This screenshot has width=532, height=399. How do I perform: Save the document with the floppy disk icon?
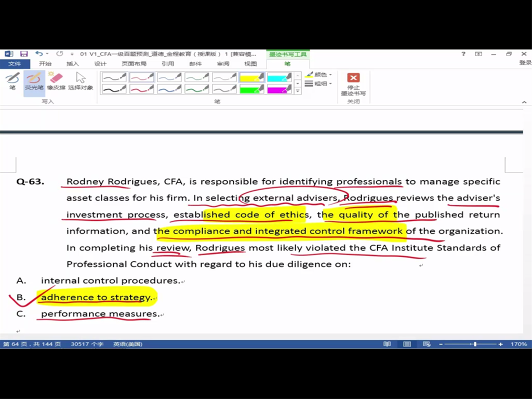[24, 54]
